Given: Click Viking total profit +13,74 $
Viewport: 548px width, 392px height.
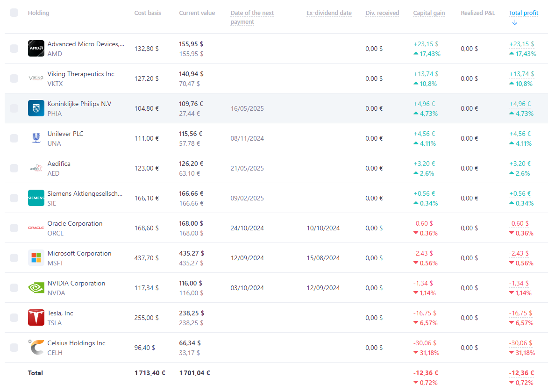Looking at the screenshot, I should point(521,74).
